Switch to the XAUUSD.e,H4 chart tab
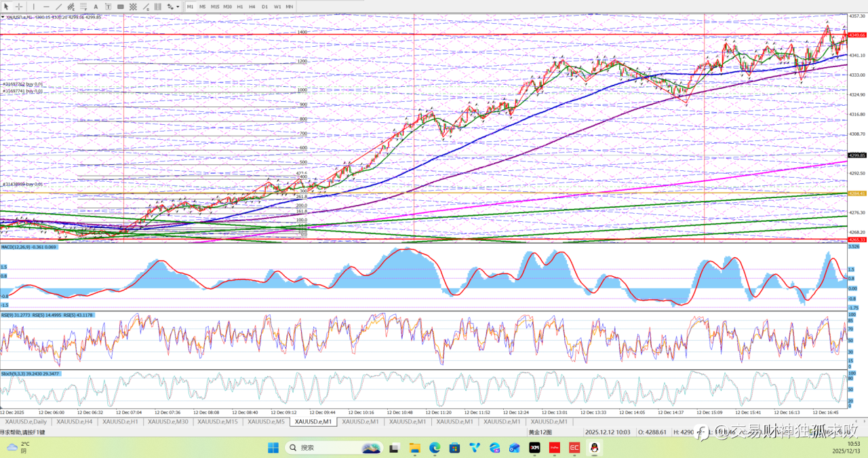 point(74,421)
